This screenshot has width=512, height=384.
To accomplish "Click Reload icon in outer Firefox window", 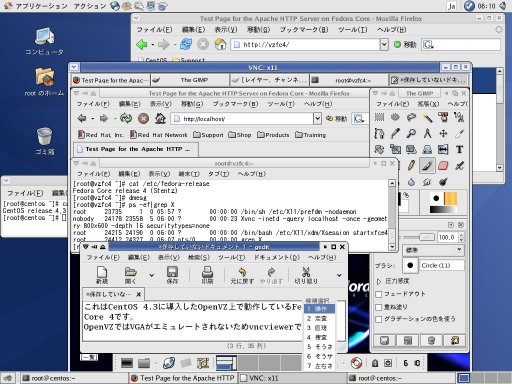I will [186, 44].
